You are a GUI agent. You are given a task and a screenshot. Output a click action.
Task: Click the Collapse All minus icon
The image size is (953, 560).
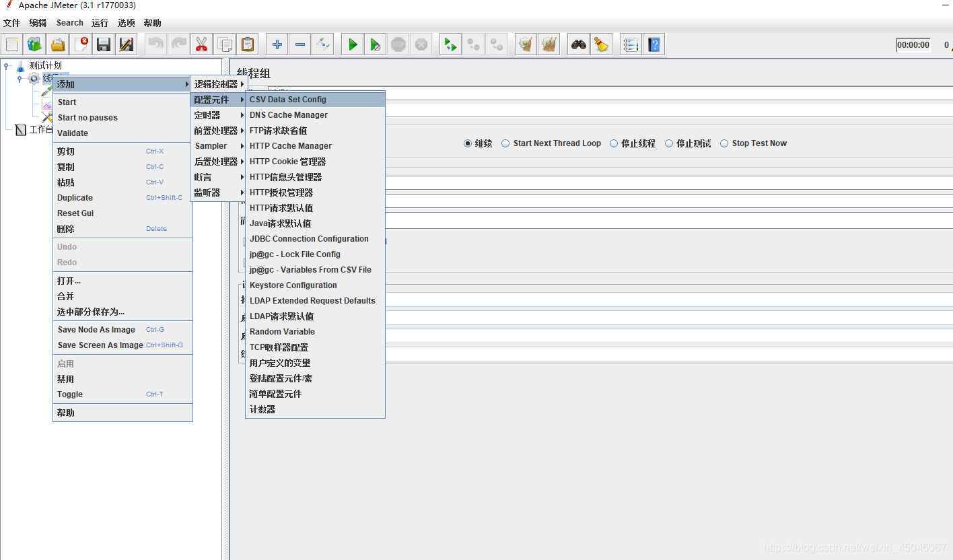(x=299, y=45)
